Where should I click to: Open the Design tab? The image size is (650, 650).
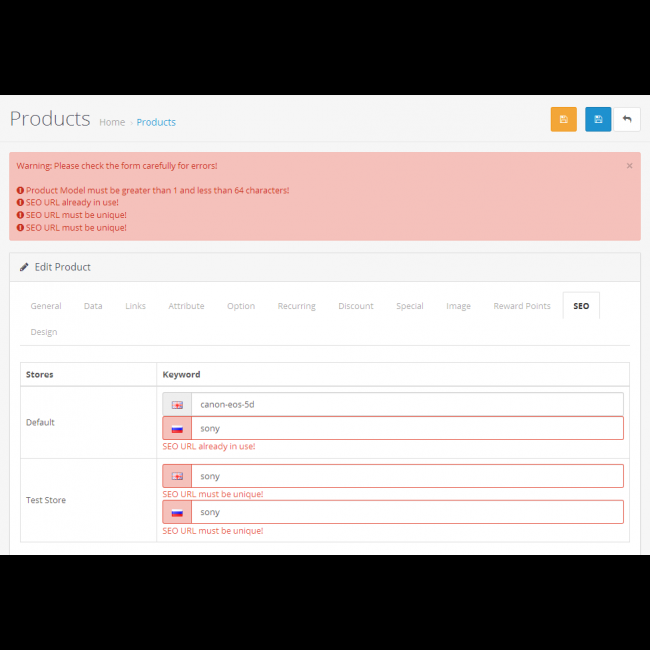click(x=44, y=332)
